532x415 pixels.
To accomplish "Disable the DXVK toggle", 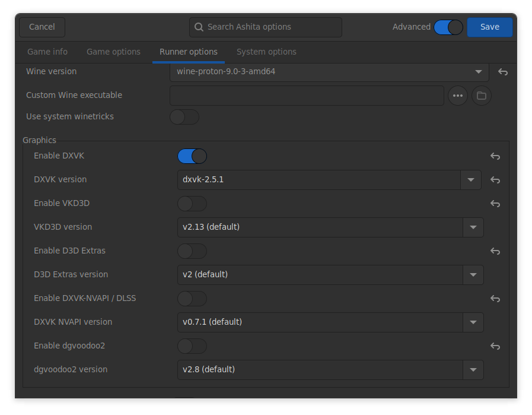I will (x=192, y=156).
